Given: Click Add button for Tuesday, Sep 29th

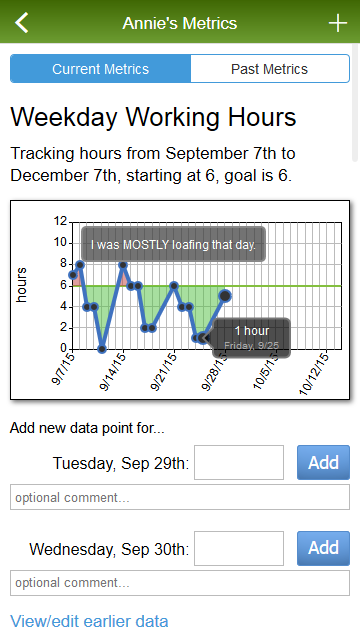Looking at the screenshot, I should click(323, 462).
